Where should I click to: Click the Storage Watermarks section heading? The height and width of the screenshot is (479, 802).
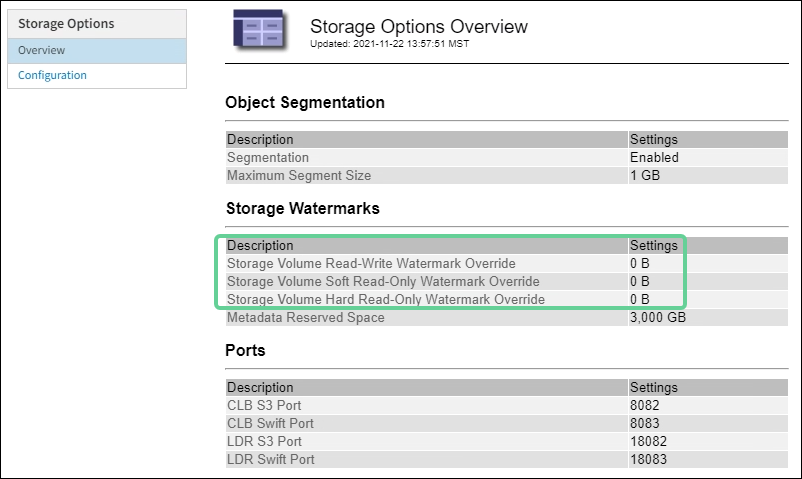pyautogui.click(x=302, y=208)
